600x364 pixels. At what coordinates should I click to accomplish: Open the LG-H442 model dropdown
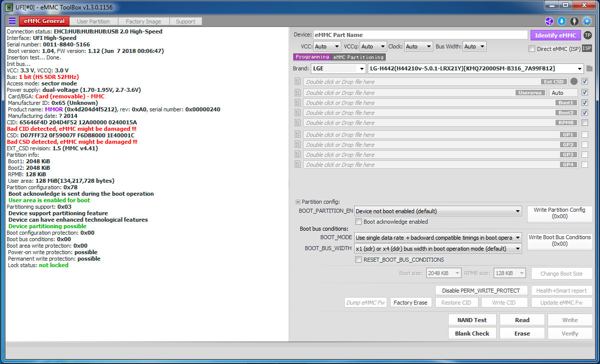pos(476,68)
